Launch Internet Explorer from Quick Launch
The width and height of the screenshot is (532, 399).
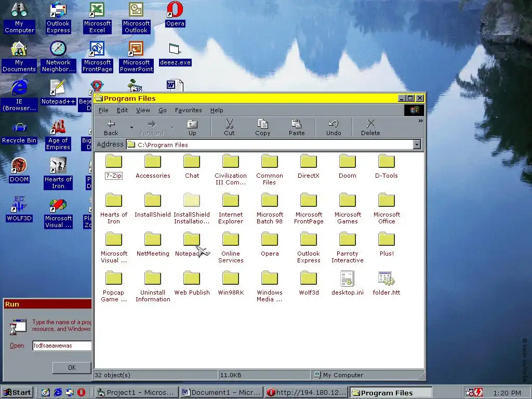pyautogui.click(x=58, y=393)
